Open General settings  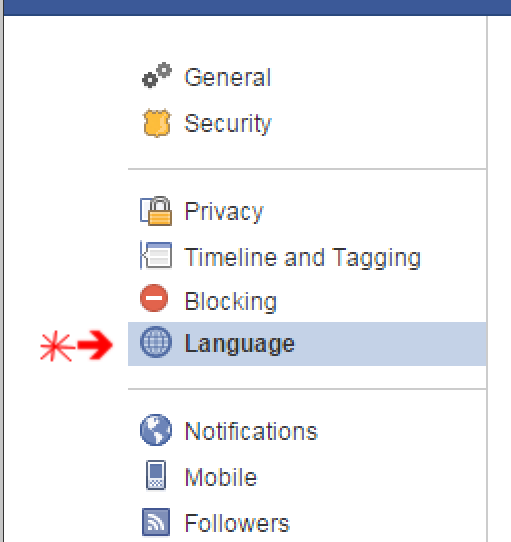tap(227, 77)
